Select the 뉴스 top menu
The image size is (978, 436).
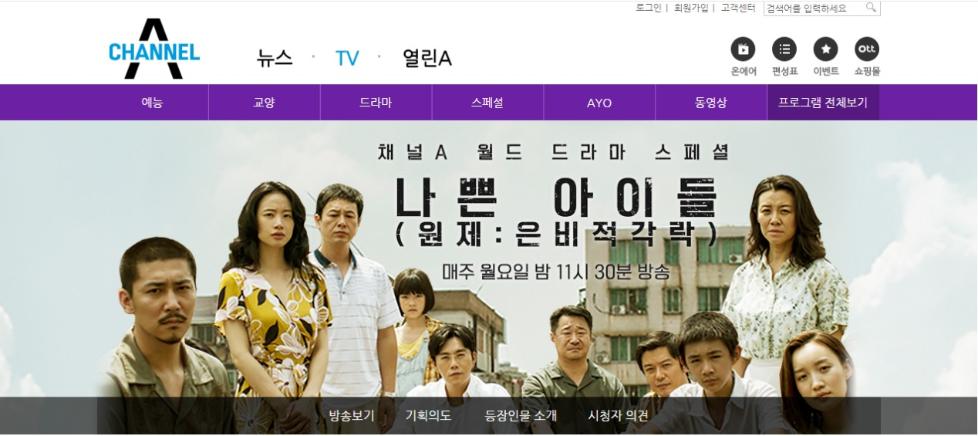pyautogui.click(x=274, y=58)
